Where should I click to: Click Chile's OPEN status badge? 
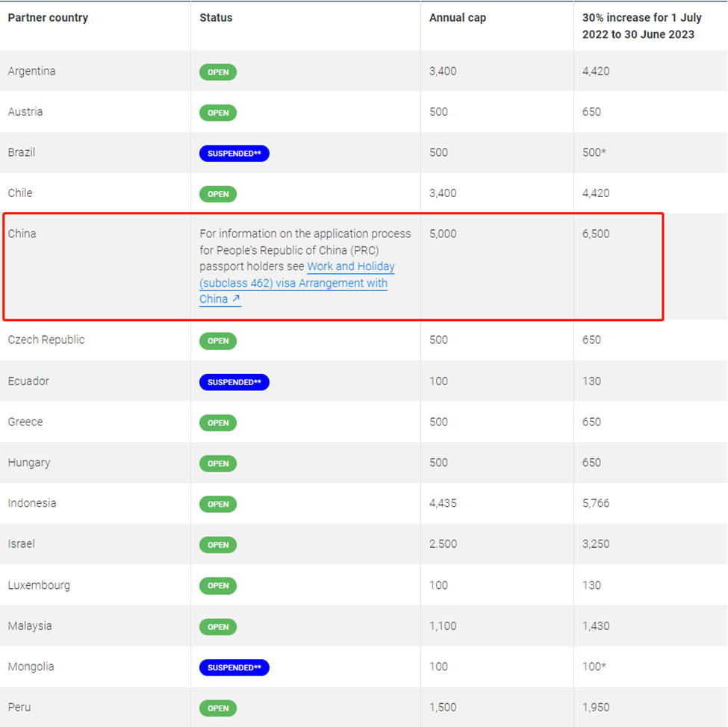218,194
